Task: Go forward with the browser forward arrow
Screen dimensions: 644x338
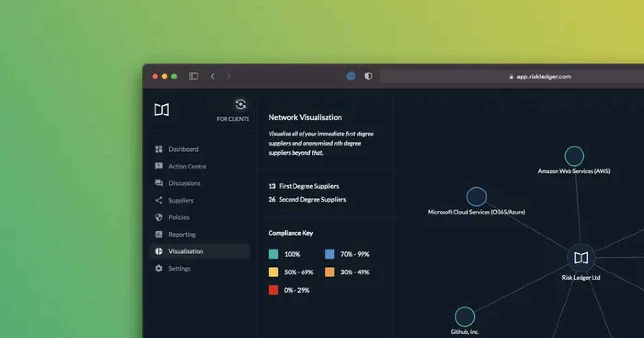Action: pyautogui.click(x=229, y=76)
